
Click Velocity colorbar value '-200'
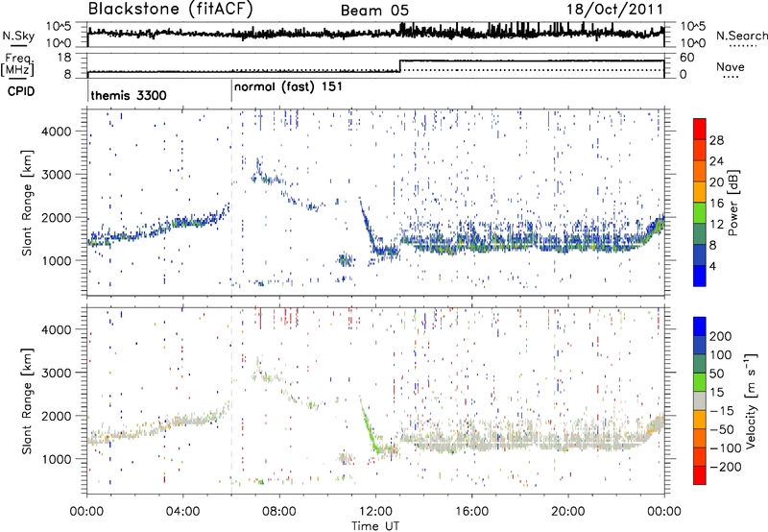pyautogui.click(x=728, y=467)
